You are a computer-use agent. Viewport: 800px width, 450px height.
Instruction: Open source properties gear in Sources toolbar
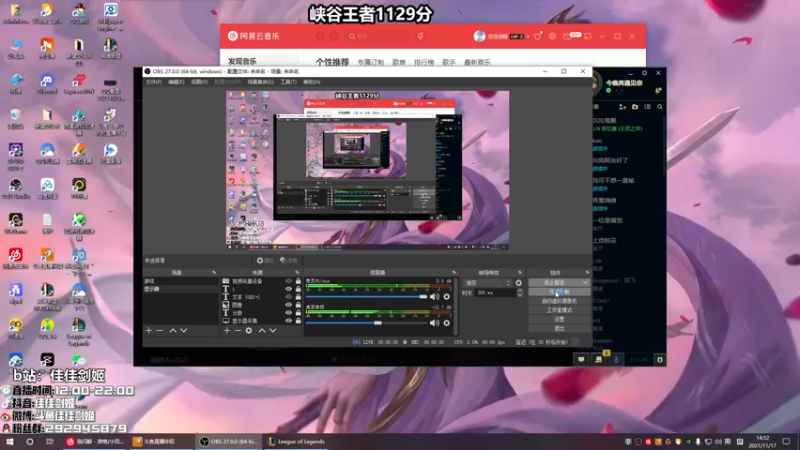(x=249, y=331)
